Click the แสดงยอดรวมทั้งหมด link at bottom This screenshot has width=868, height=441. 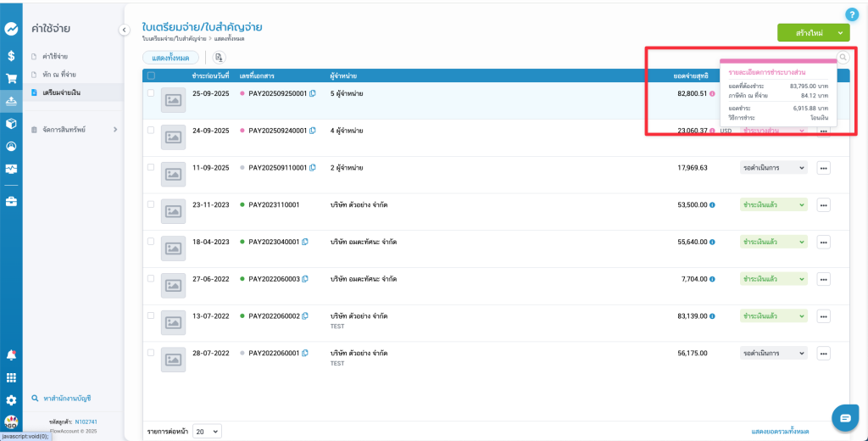point(780,432)
